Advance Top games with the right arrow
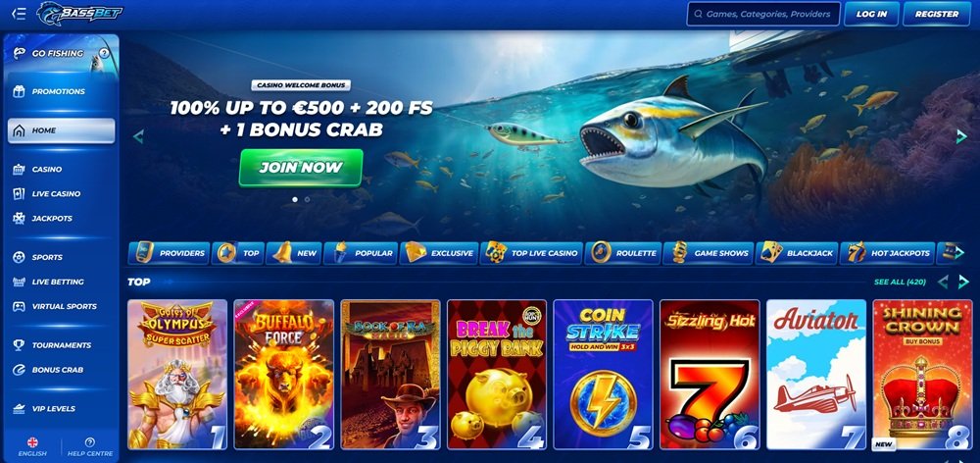Screen dimensions: 980x463 coord(963,282)
